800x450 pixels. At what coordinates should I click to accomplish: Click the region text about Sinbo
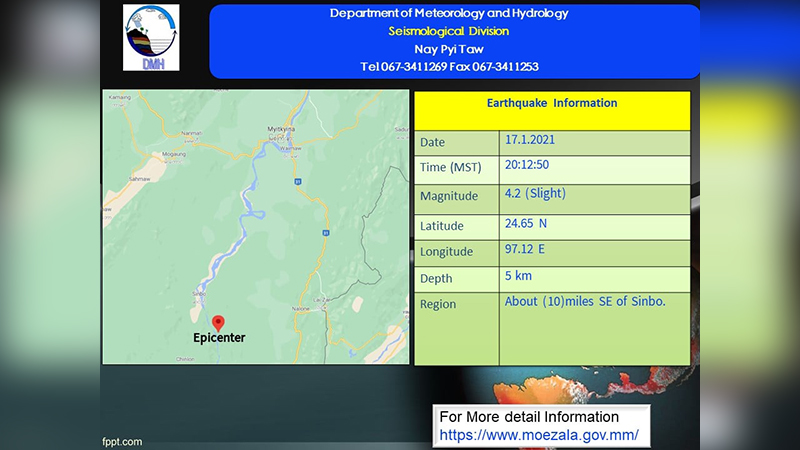point(585,302)
